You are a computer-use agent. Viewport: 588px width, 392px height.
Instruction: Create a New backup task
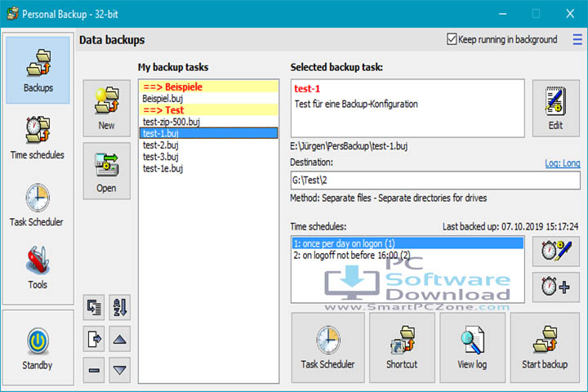[107, 108]
